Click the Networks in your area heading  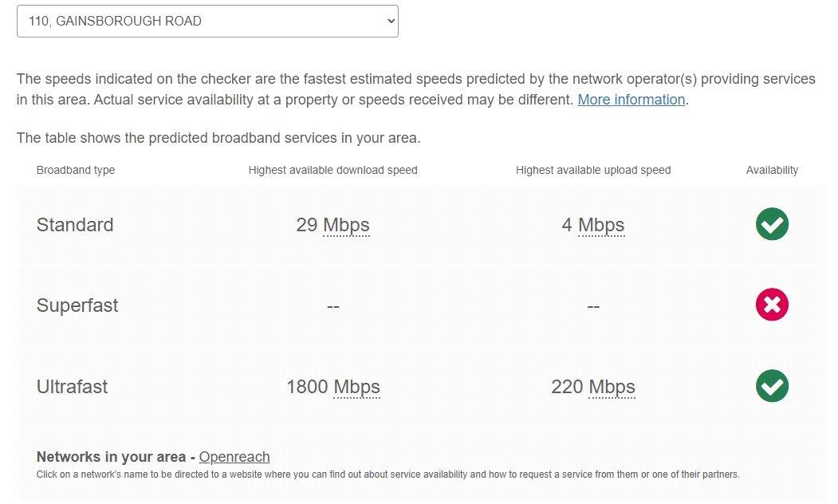pos(111,457)
